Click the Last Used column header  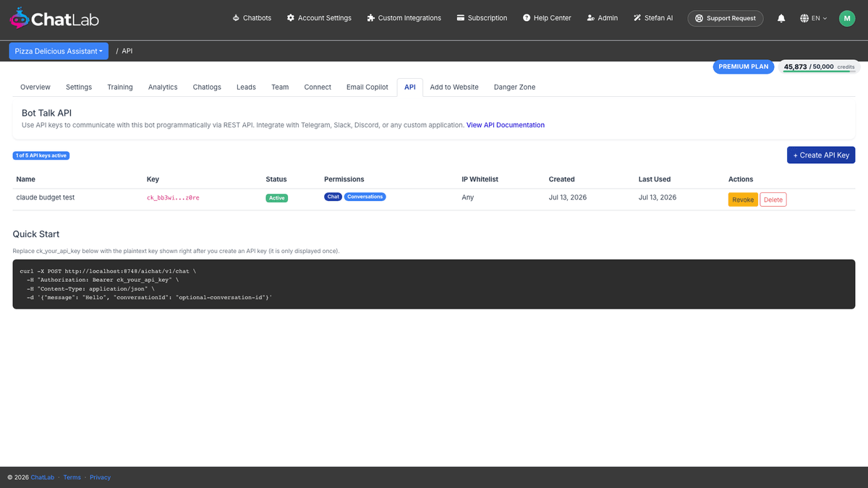point(655,179)
